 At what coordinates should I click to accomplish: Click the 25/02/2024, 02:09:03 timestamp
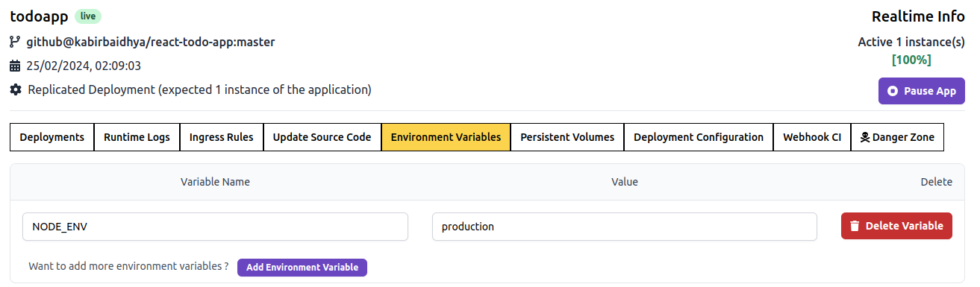(84, 66)
